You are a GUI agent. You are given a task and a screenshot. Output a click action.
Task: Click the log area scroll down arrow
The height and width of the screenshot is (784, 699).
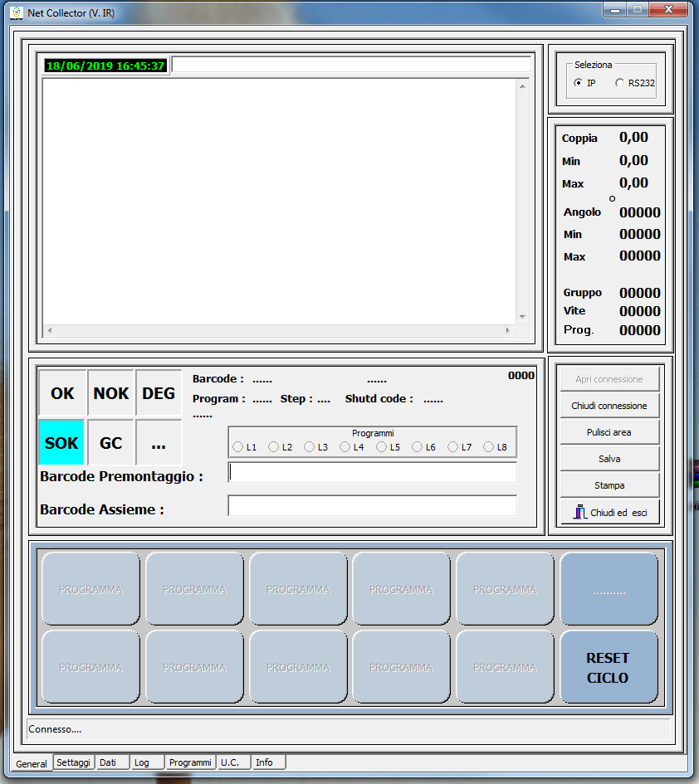(522, 316)
